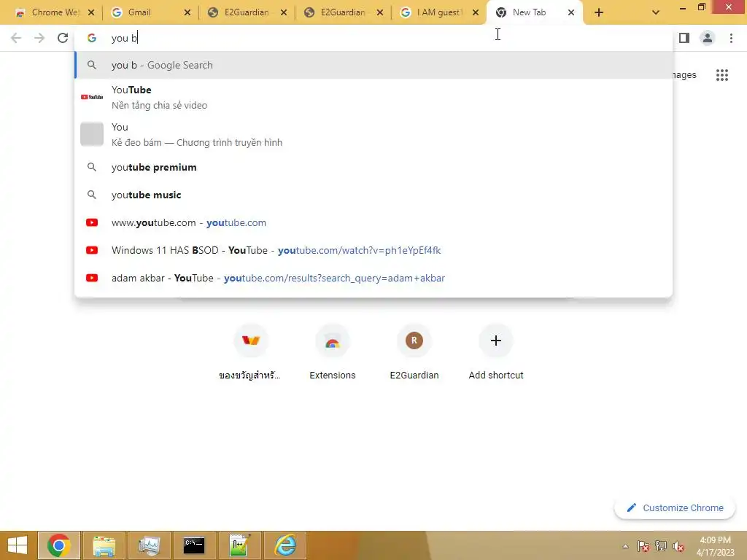Click the Add shortcut tile
Screen dimensions: 747x560
point(496,353)
